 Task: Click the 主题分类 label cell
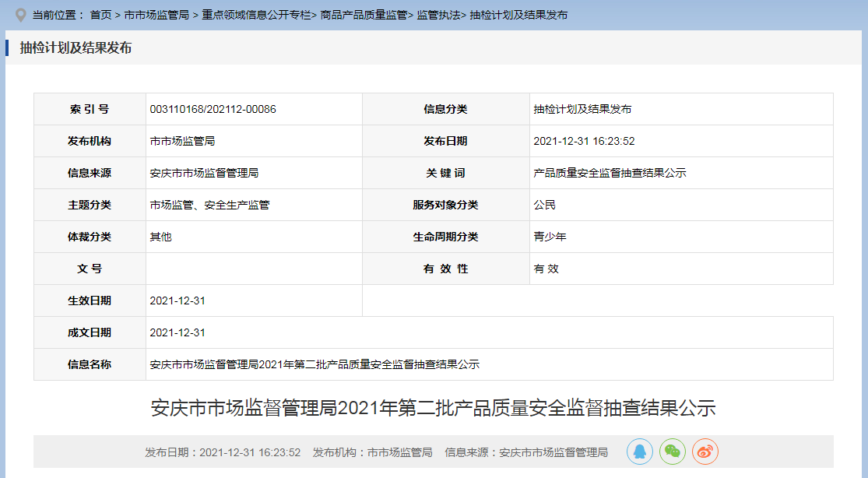click(90, 205)
